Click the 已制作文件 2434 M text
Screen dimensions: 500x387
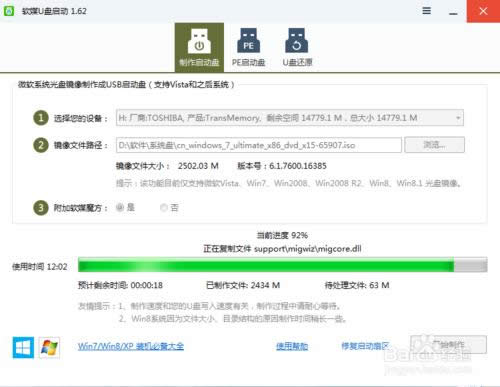click(x=243, y=285)
